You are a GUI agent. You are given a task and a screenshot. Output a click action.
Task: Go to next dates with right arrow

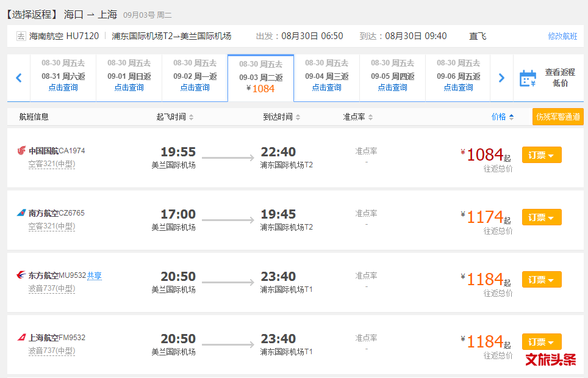[501, 78]
